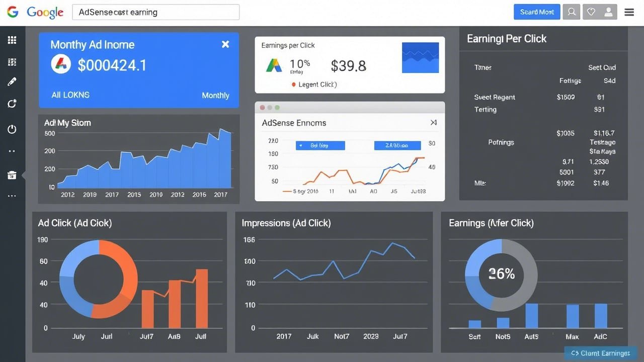Viewport: 644px width, 362px height.
Task: Click the Sett Cud column header
Action: pyautogui.click(x=602, y=67)
